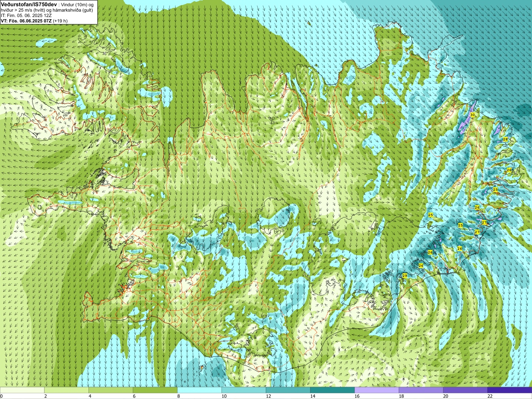Click the 10–12 m/s light teal legend swatch
Viewport: 532px width, 399px height.
click(x=244, y=390)
